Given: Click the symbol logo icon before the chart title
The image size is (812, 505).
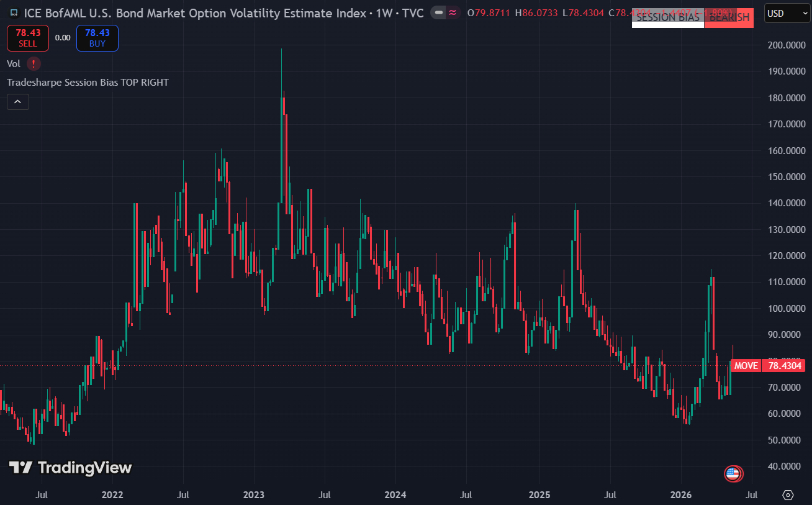Looking at the screenshot, I should coord(14,12).
